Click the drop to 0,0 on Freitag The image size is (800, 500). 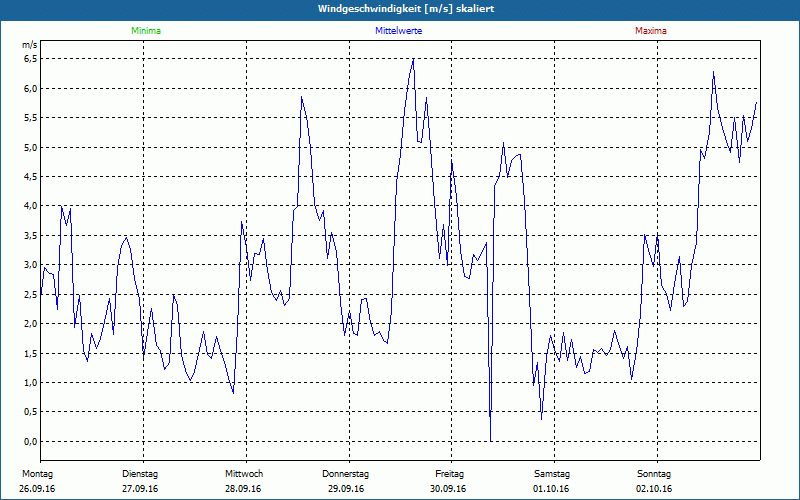pos(491,440)
